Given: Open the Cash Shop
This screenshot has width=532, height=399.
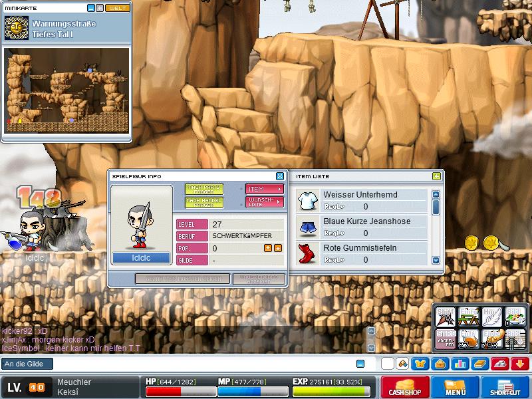Looking at the screenshot, I should pyautogui.click(x=404, y=388).
